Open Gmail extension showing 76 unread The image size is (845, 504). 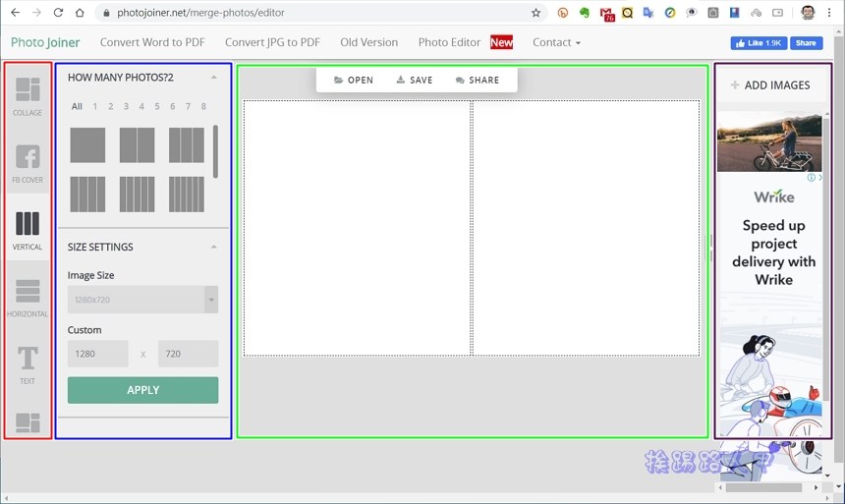607,14
